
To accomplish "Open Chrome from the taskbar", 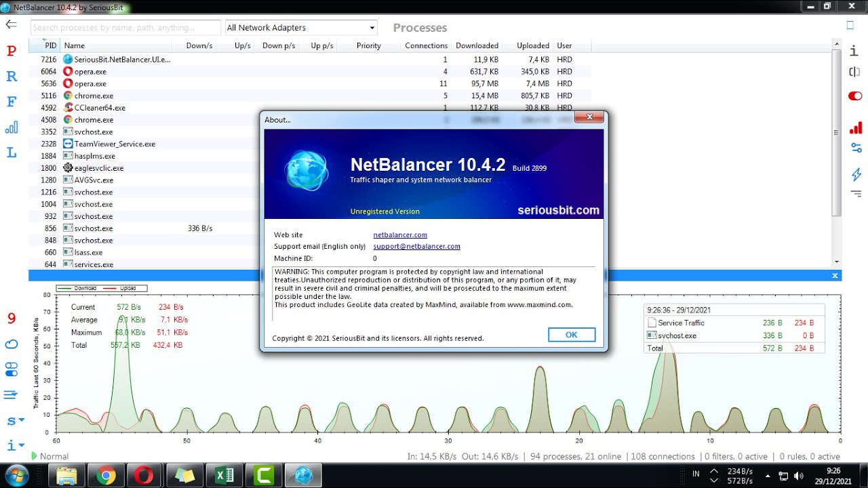I will point(106,475).
